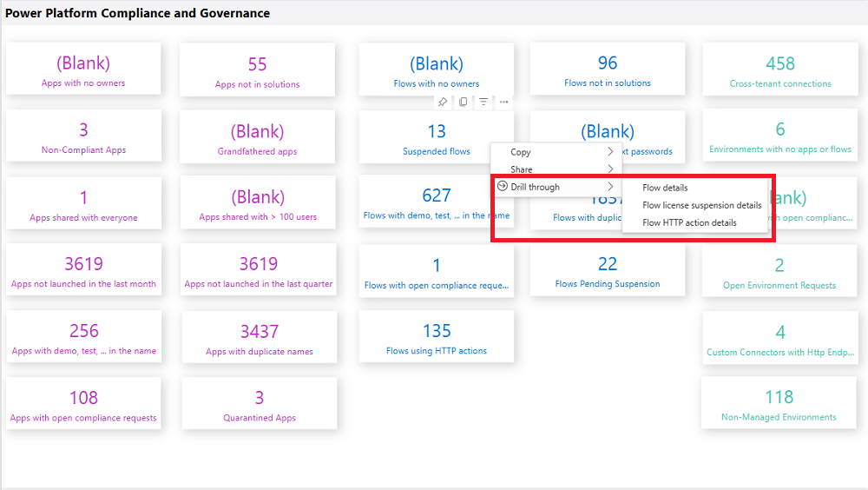Choose Share in the context menu
Screen dimensions: 868x490
click(556, 169)
